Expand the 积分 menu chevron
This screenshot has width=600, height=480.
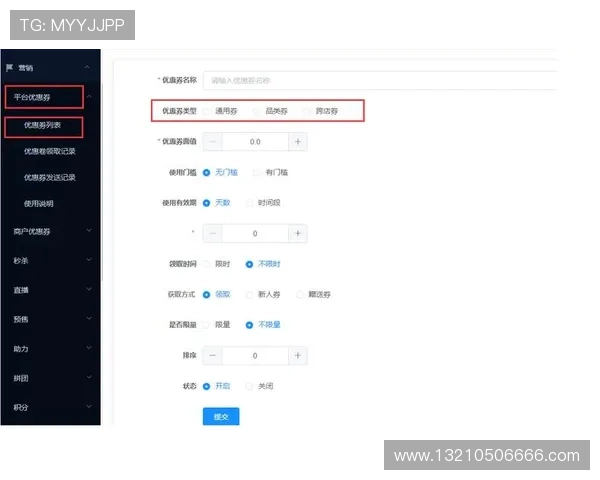89,407
